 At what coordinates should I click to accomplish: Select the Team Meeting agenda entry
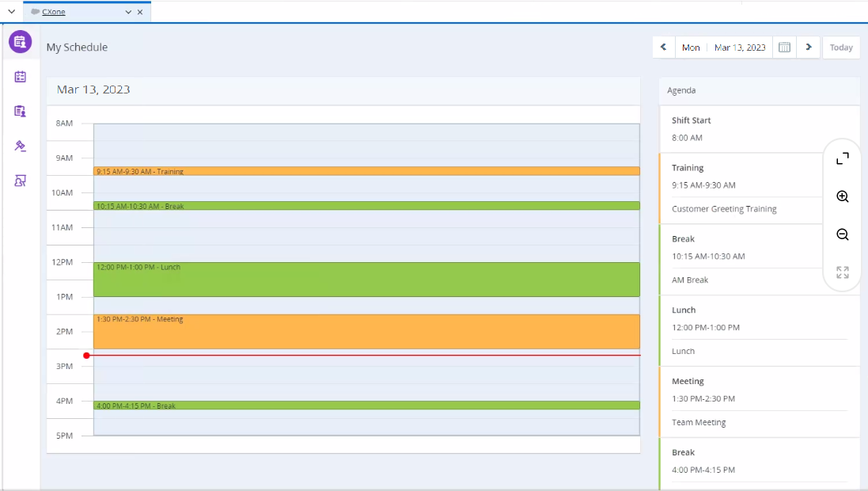pos(699,422)
